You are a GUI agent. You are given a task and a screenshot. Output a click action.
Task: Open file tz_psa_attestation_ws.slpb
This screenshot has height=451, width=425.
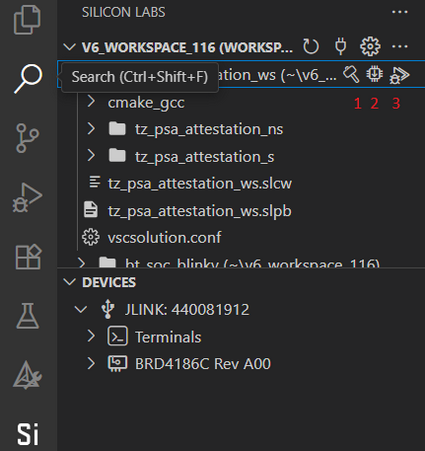[199, 211]
